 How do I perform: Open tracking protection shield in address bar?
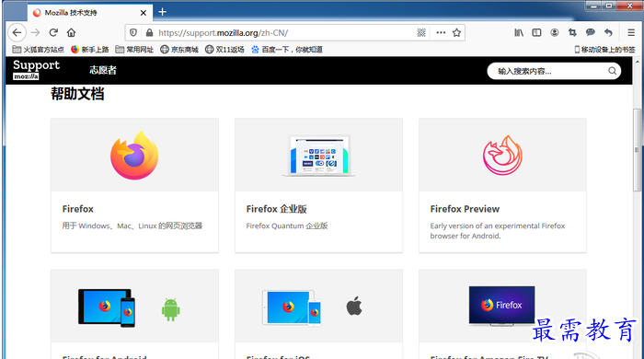[x=133, y=32]
